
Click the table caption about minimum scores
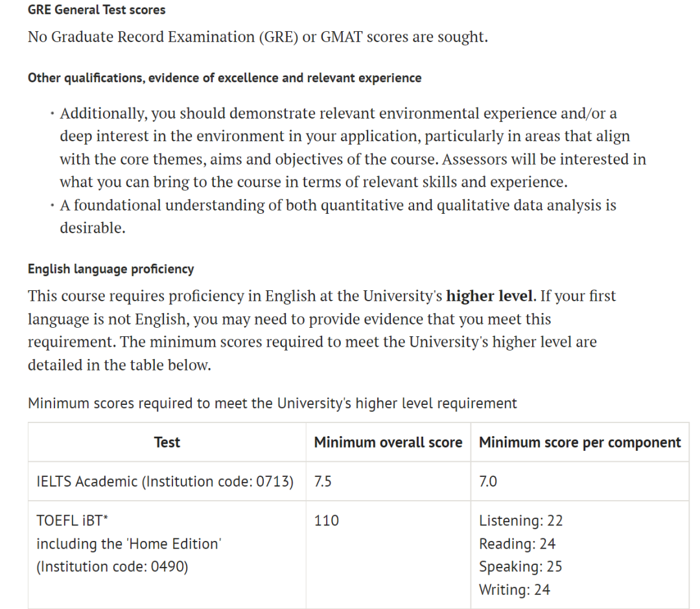click(x=272, y=404)
